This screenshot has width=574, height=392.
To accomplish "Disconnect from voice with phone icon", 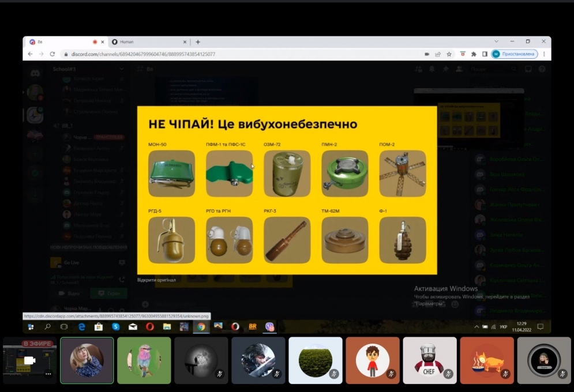I will pos(122,280).
